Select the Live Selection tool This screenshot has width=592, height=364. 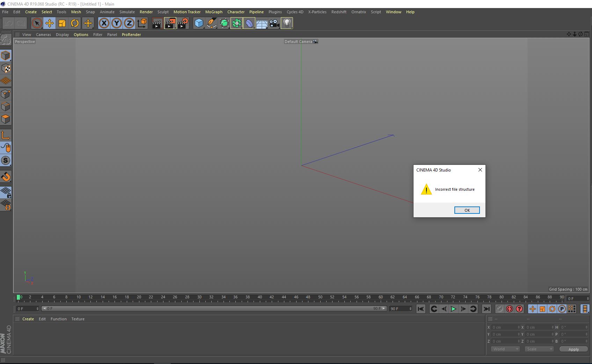click(x=37, y=23)
